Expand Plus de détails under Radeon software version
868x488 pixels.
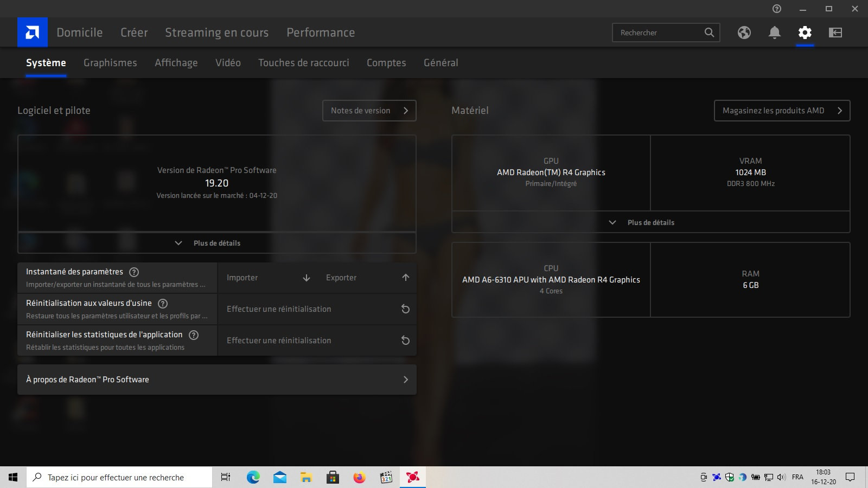coord(217,243)
